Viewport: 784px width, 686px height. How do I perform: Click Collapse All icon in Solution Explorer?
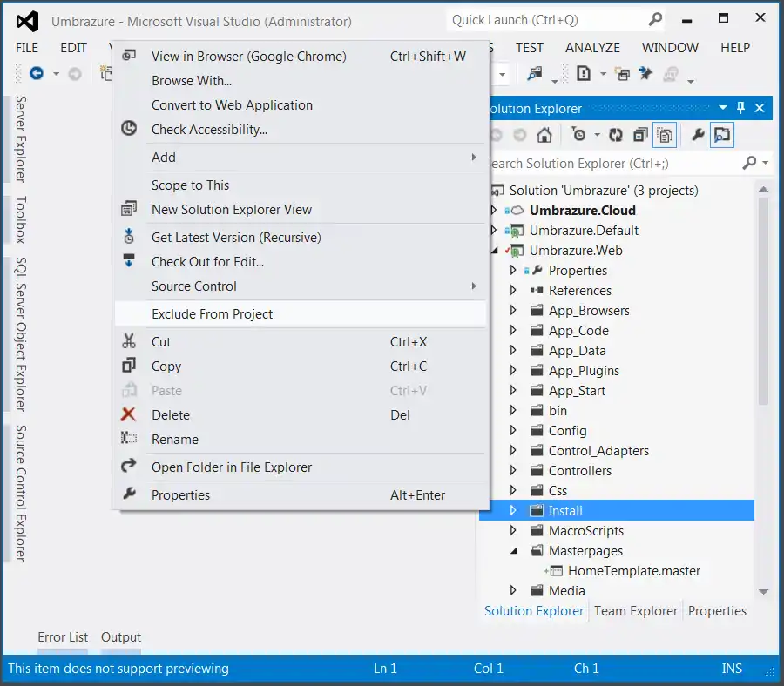tap(640, 135)
